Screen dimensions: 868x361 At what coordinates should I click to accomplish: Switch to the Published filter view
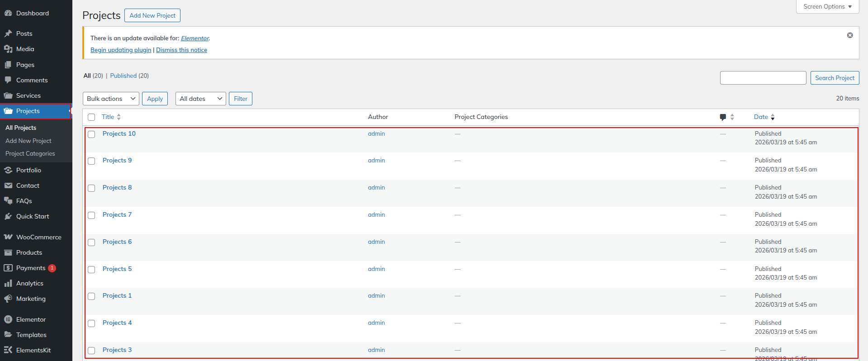click(123, 76)
